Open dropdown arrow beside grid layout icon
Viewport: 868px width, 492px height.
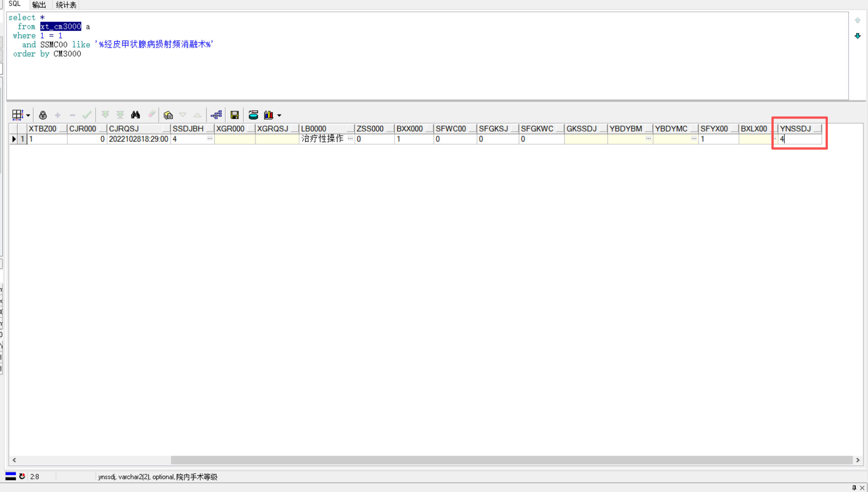click(x=28, y=116)
